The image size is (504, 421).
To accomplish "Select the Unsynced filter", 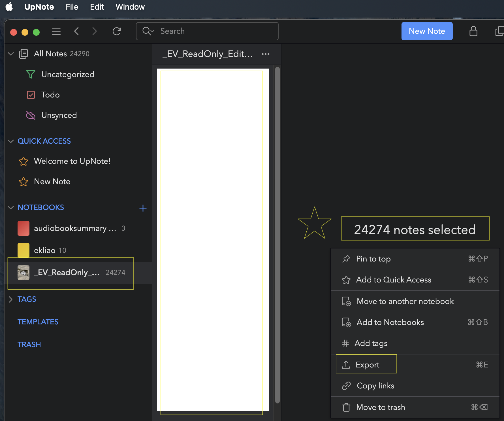I will (78, 115).
